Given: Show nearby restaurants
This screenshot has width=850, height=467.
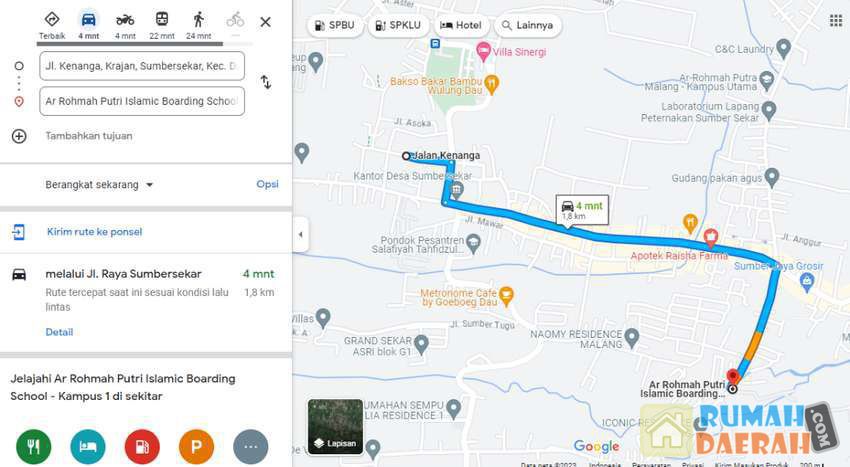Looking at the screenshot, I should coord(34,447).
